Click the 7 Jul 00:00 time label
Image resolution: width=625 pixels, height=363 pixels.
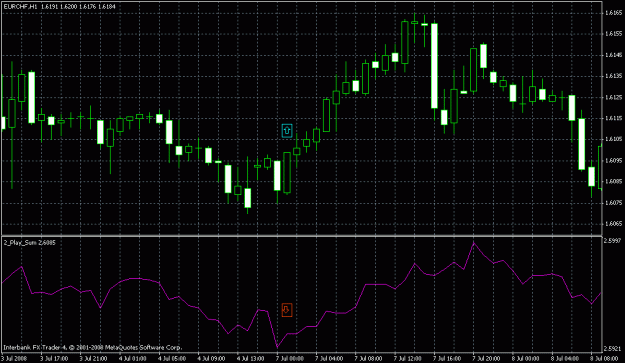[x=290, y=358]
